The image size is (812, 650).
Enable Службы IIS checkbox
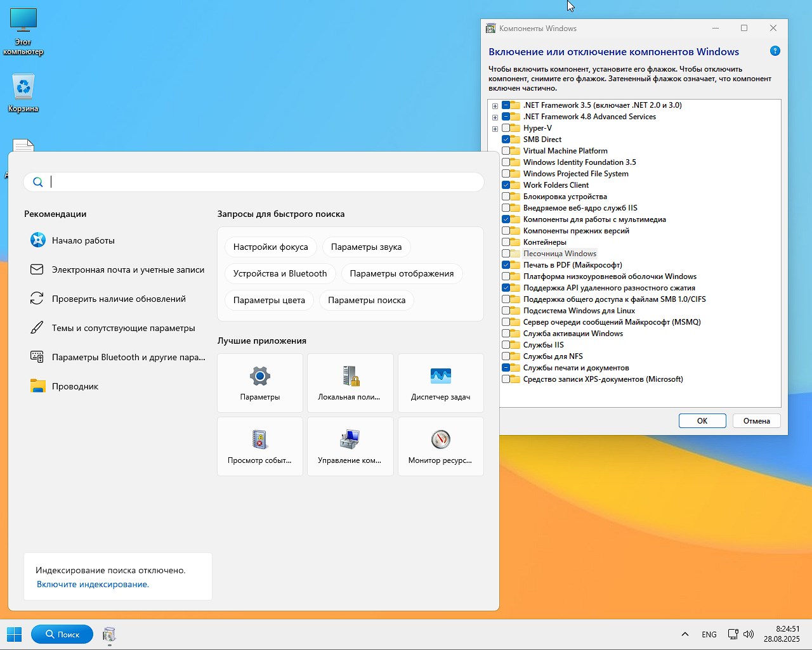point(506,345)
